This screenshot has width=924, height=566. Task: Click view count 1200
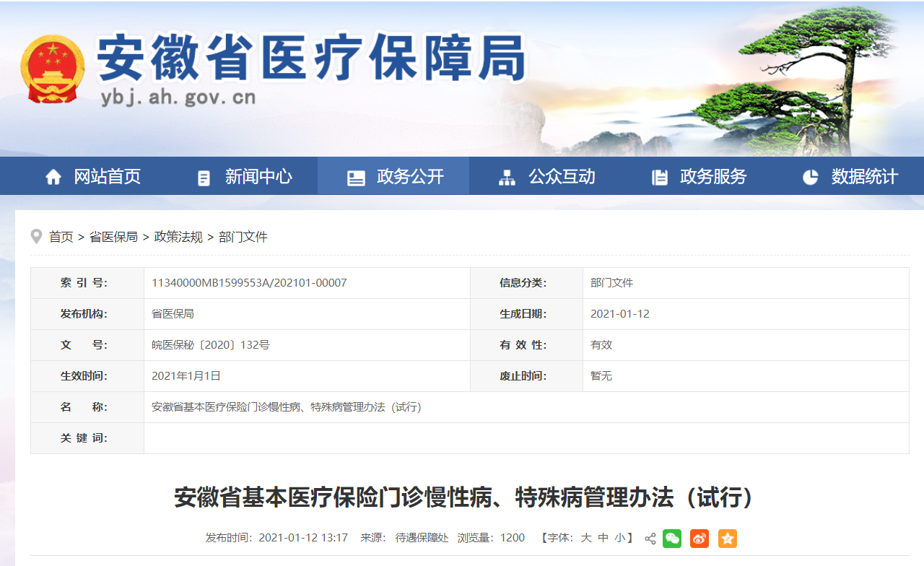[513, 538]
